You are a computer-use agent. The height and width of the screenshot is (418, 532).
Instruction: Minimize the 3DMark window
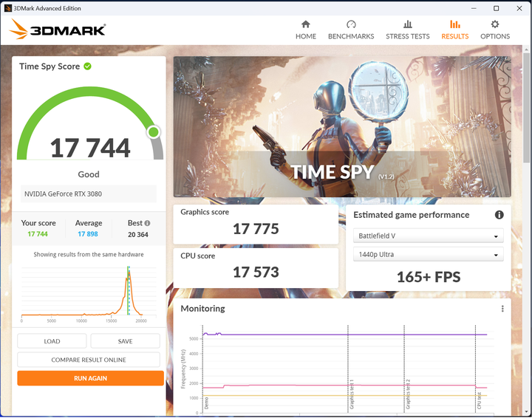pos(474,8)
